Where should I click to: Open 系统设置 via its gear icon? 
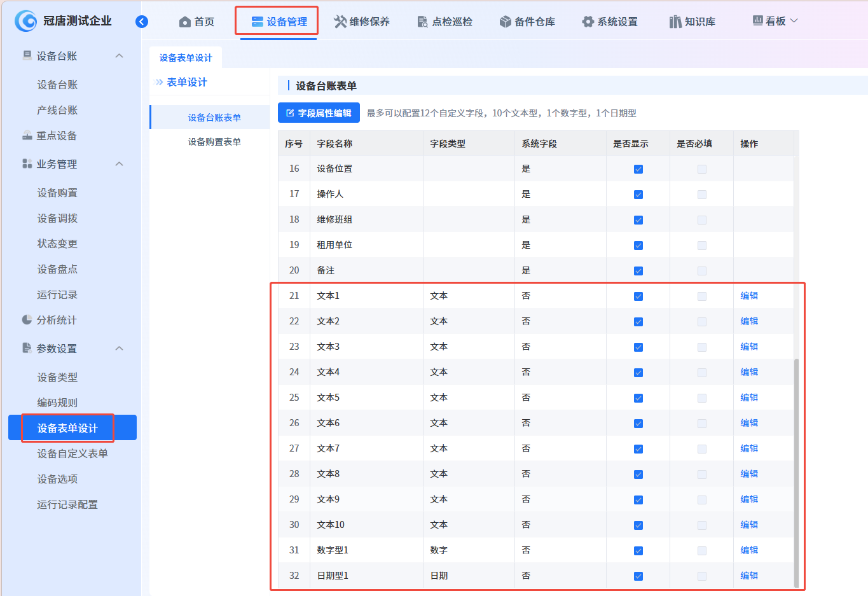pos(588,22)
